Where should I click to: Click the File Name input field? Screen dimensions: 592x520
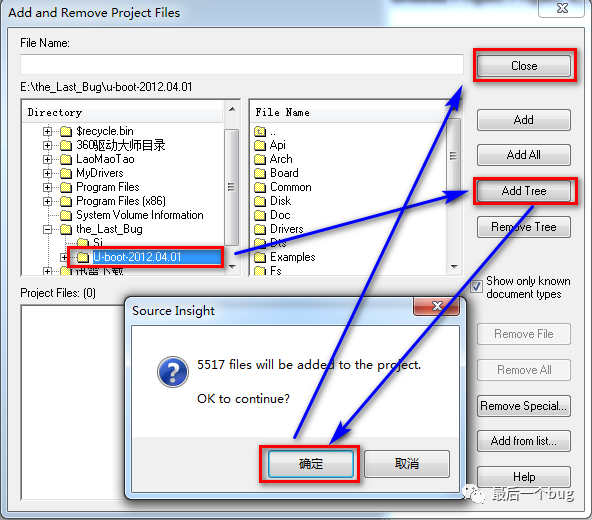tap(242, 64)
